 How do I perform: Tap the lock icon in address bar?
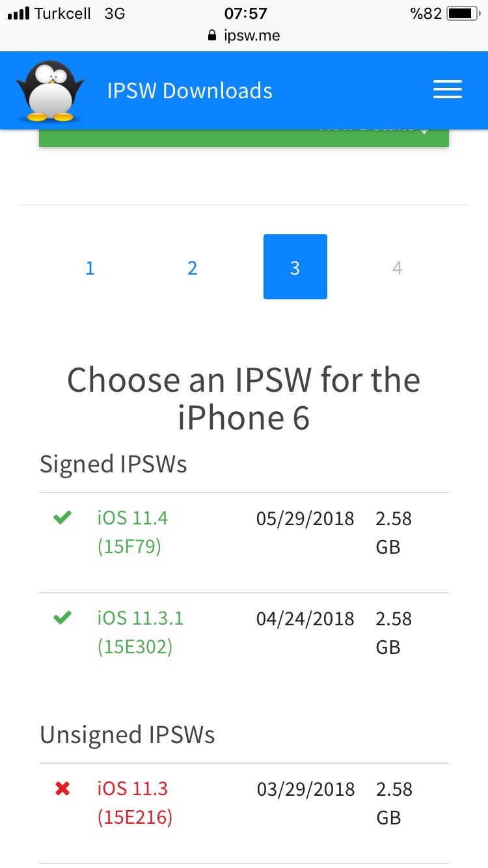pyautogui.click(x=211, y=36)
